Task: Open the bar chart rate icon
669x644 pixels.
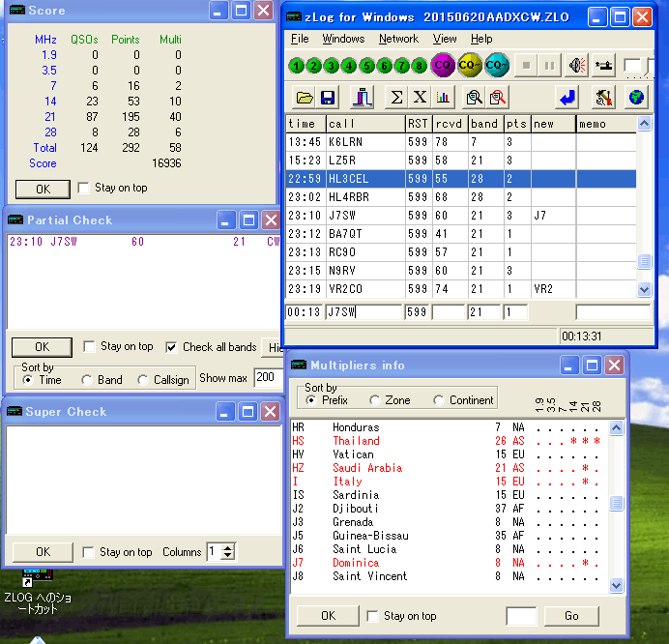Action: pyautogui.click(x=443, y=98)
